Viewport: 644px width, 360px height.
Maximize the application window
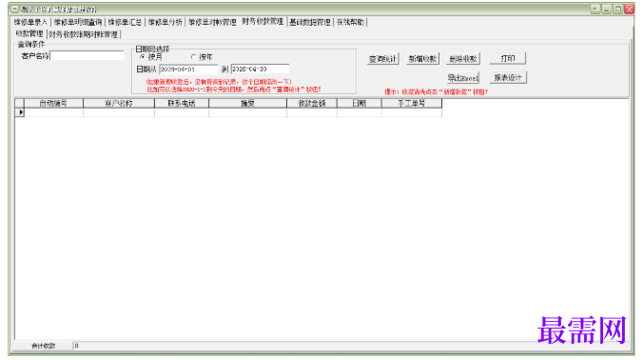[617, 10]
